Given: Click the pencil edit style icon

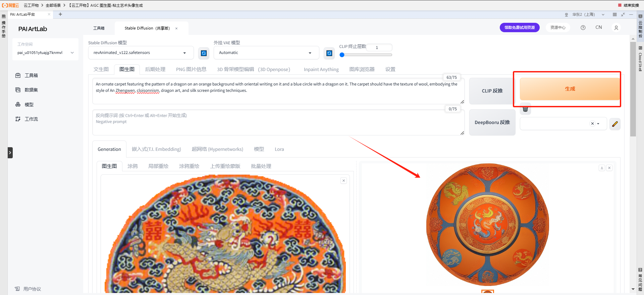Looking at the screenshot, I should click(x=615, y=124).
